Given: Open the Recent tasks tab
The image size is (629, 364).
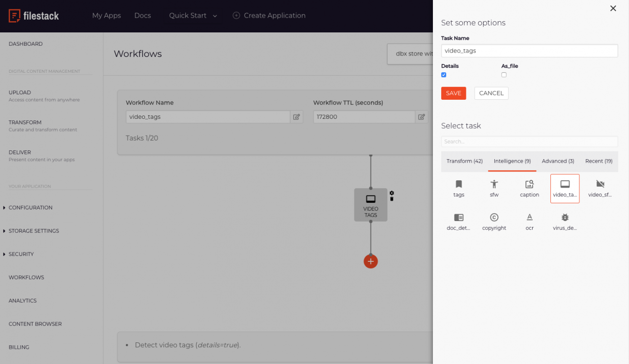Looking at the screenshot, I should [x=599, y=161].
